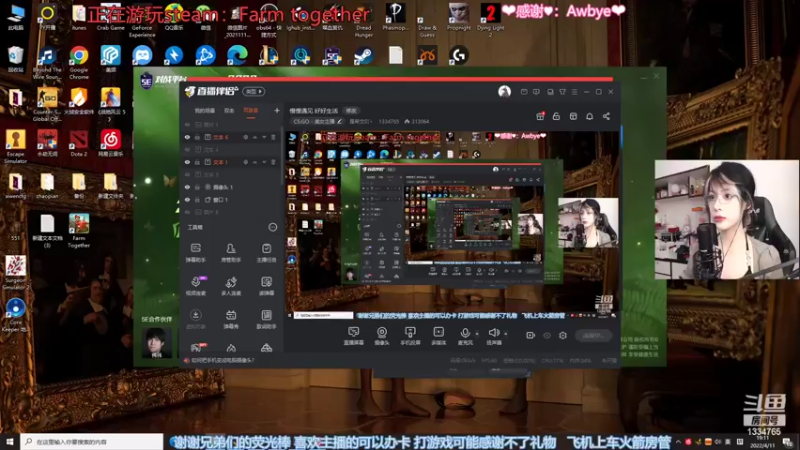This screenshot has width=800, height=450.
Task: Open Farm Together desktop shortcut
Action: (x=79, y=231)
